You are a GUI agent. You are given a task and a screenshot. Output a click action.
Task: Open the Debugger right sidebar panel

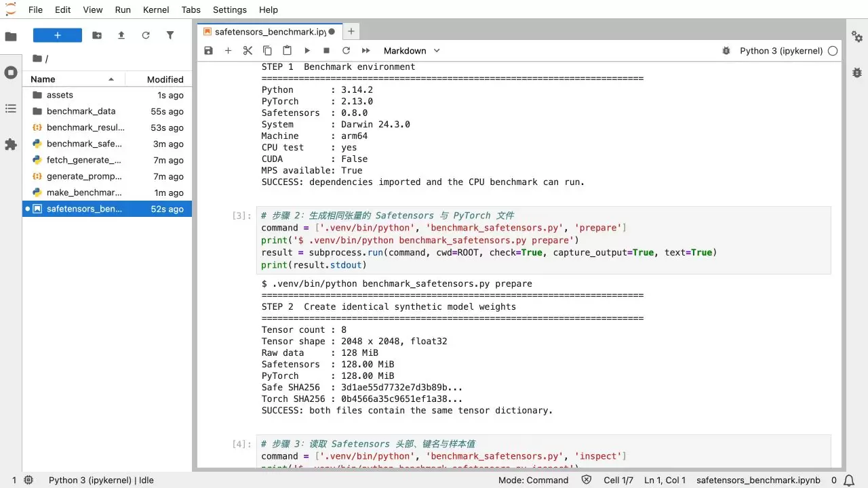857,73
